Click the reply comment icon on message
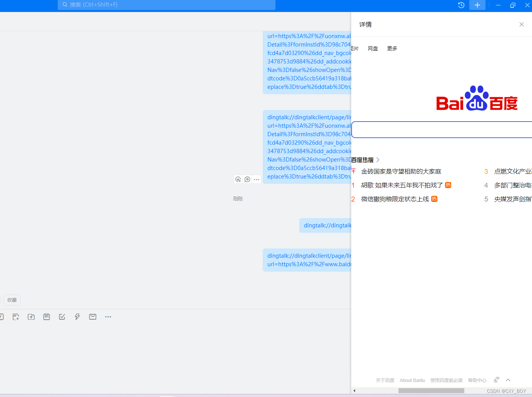The width and height of the screenshot is (532, 397). coord(247,179)
